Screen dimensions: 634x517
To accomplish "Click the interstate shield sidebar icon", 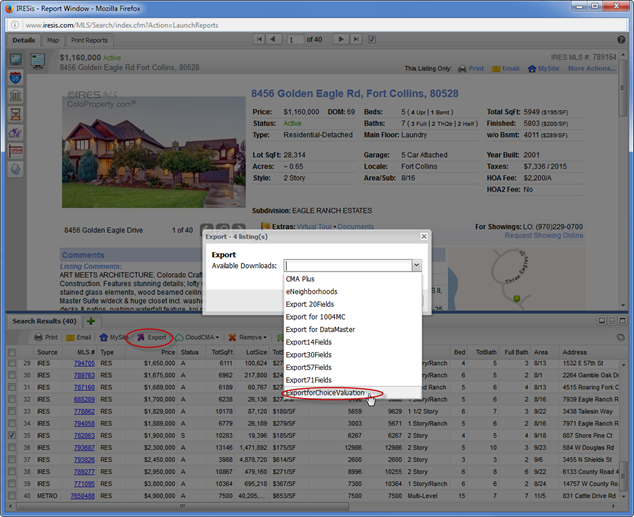I will pos(16,78).
